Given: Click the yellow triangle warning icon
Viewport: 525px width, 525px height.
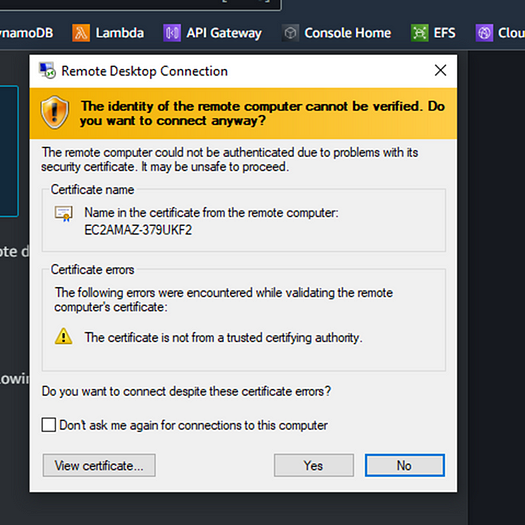Looking at the screenshot, I should coord(63,336).
